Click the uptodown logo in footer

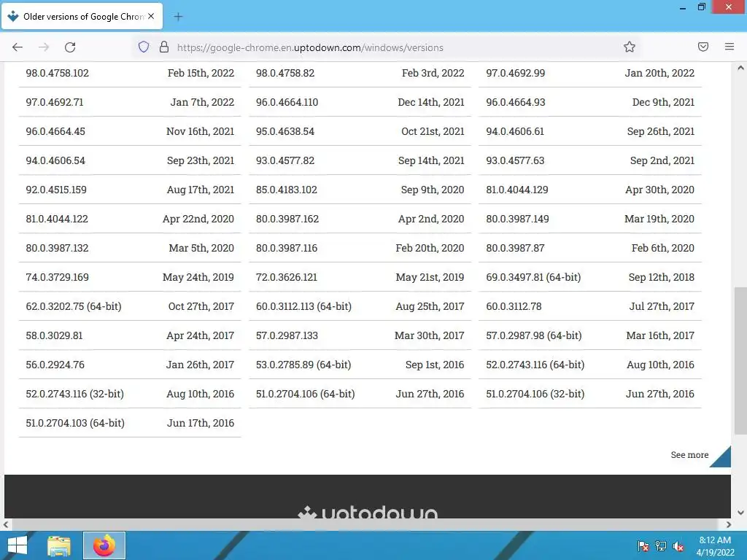(x=368, y=513)
